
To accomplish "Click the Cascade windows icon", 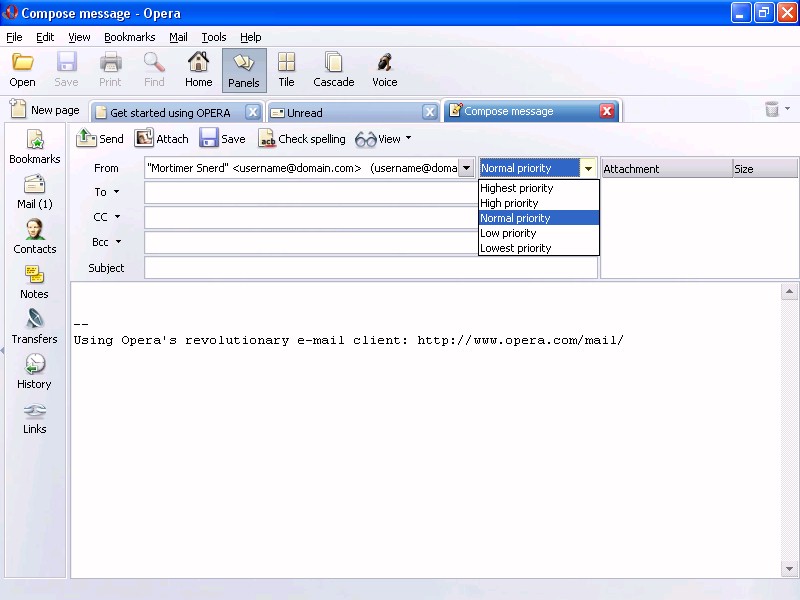I will click(334, 63).
